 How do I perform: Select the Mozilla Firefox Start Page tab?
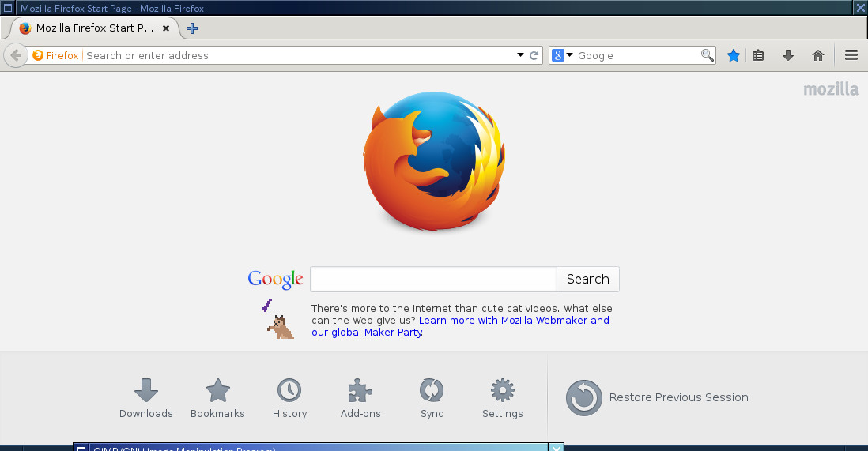[94, 28]
